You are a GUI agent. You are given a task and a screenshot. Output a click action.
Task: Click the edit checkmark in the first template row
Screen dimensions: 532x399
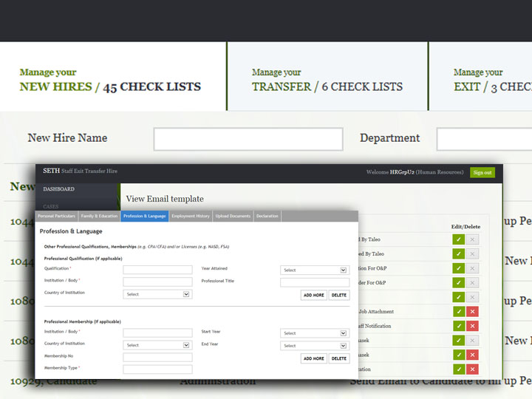459,239
